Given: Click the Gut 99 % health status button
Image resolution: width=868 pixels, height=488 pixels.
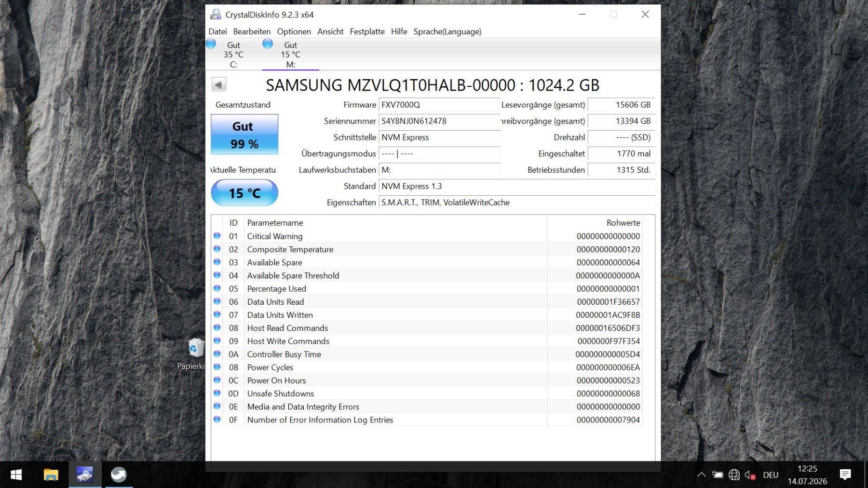Looking at the screenshot, I should (x=244, y=135).
